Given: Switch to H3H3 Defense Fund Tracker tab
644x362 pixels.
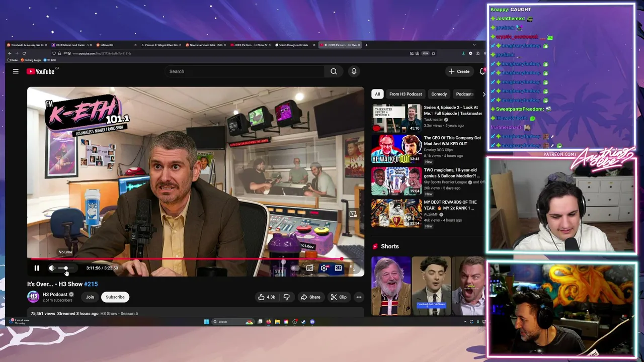Looking at the screenshot, I should (72, 45).
